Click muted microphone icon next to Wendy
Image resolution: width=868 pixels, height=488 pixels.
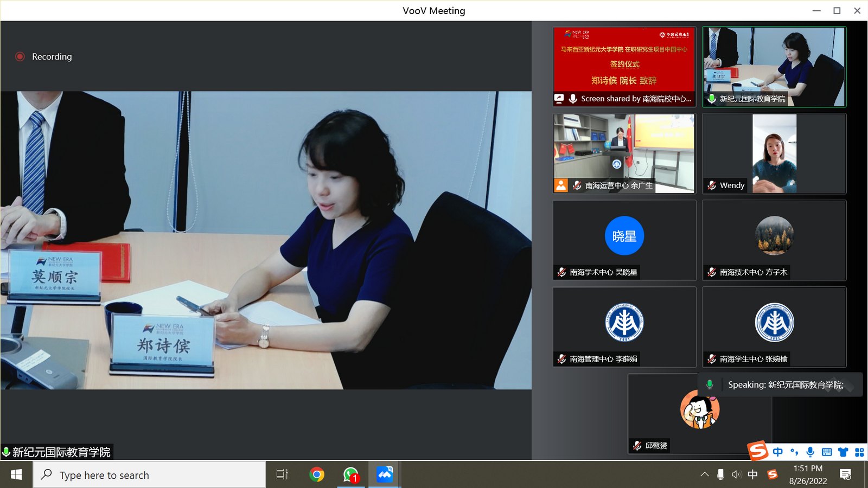coord(712,185)
